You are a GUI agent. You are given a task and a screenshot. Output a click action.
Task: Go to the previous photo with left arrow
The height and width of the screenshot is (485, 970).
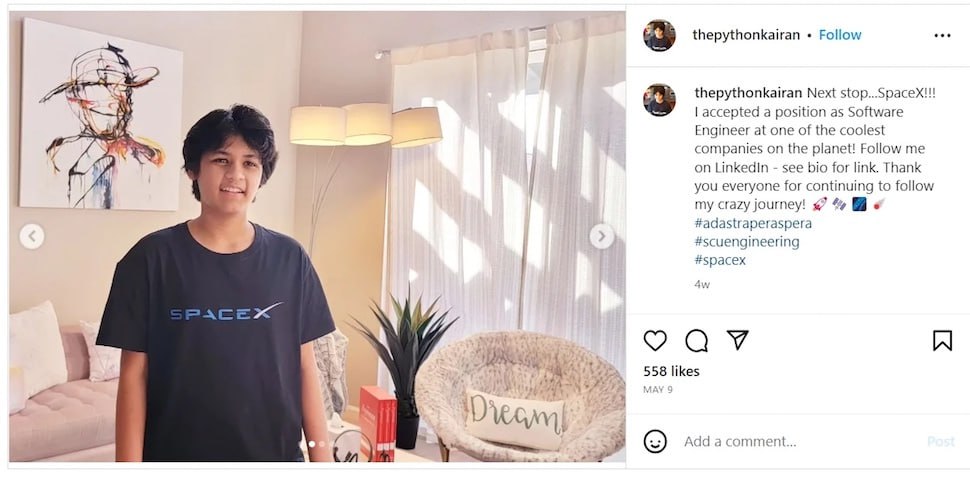pyautogui.click(x=32, y=236)
